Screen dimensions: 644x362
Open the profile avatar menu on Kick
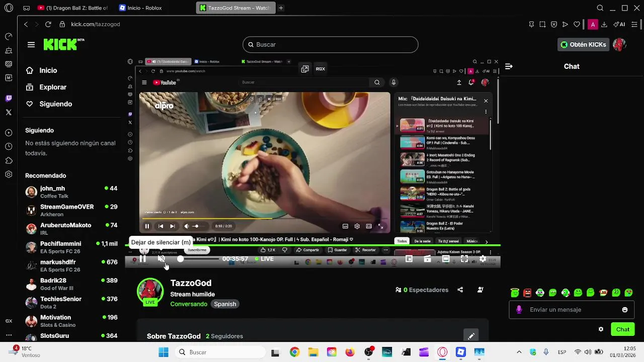619,44
